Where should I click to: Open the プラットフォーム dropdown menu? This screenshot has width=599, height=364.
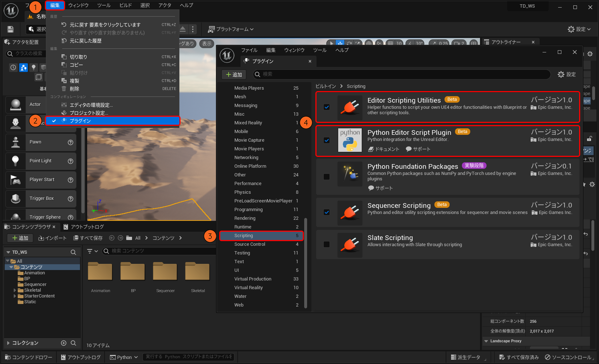click(231, 29)
